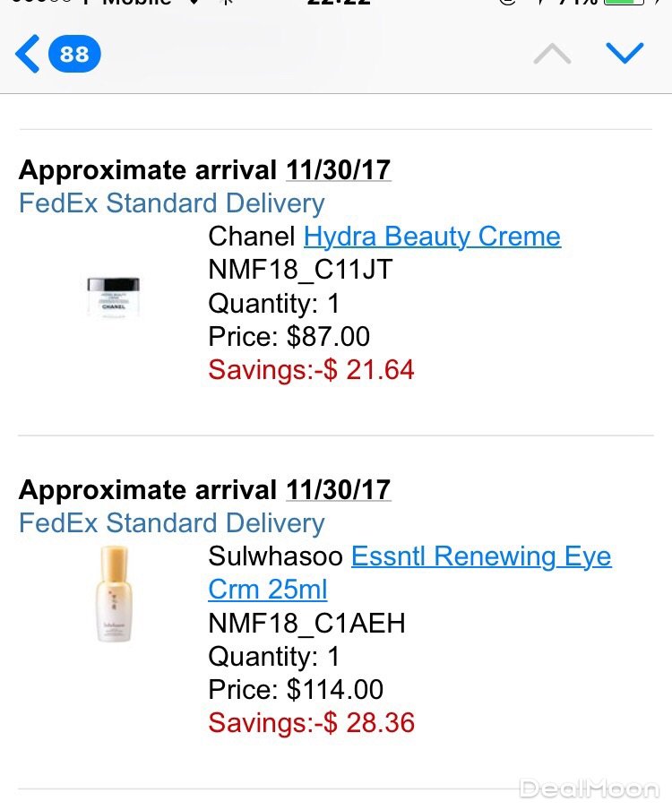Tap the Price: $114.00 line
The height and width of the screenshot is (810, 672).
pos(296,689)
